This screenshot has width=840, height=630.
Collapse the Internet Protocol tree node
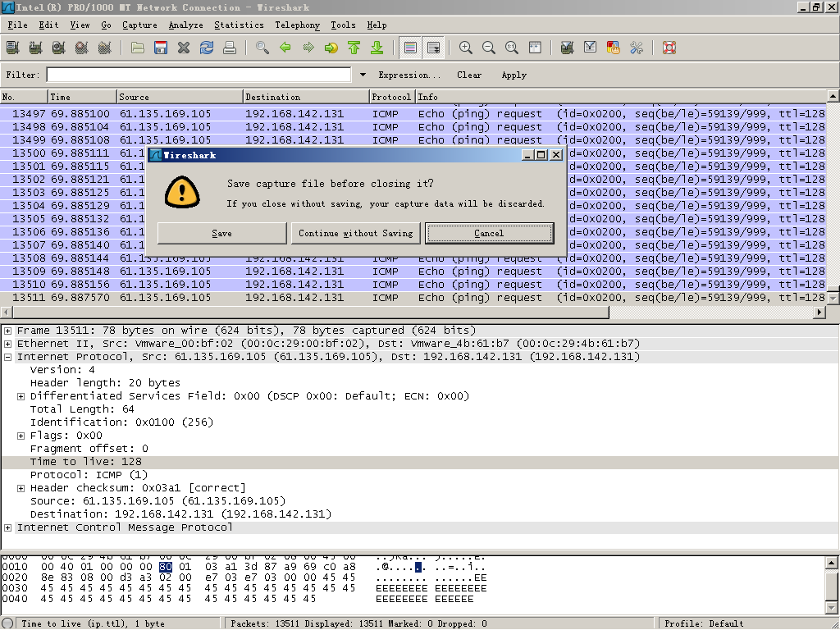pos(8,357)
